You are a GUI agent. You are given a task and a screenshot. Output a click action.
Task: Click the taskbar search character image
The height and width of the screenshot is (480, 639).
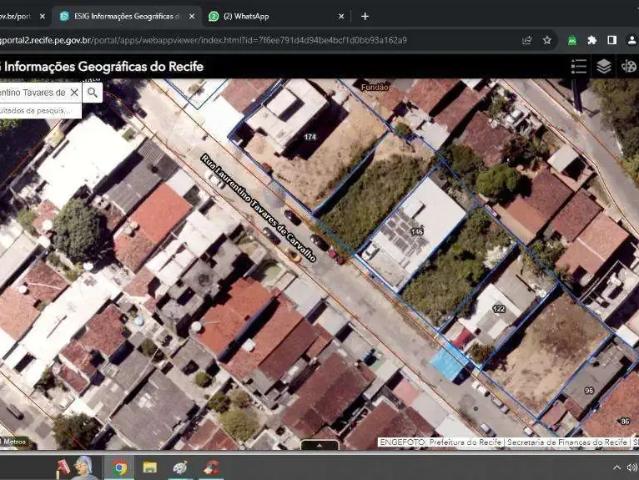tap(78, 468)
